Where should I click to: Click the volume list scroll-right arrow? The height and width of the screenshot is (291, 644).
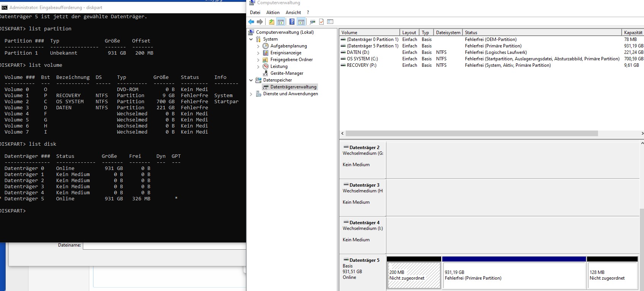[642, 134]
